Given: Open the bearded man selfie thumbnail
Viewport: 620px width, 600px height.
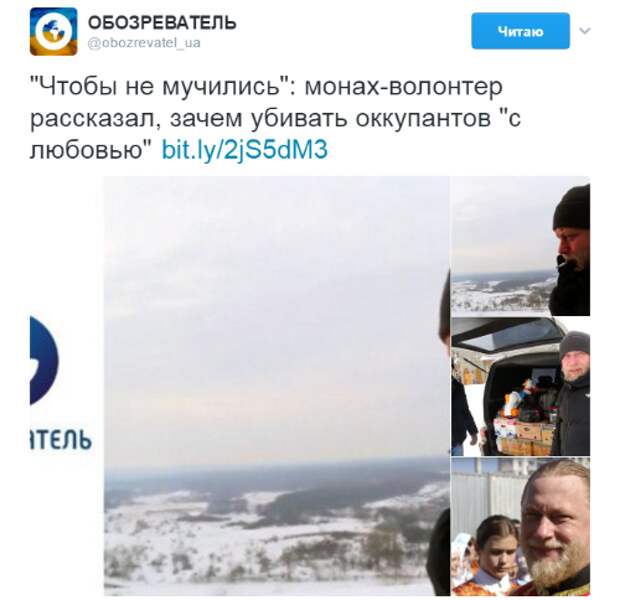Looking at the screenshot, I should click(521, 526).
